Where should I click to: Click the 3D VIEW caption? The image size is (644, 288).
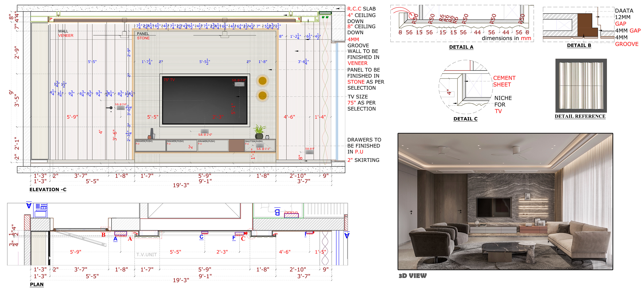coord(413,275)
